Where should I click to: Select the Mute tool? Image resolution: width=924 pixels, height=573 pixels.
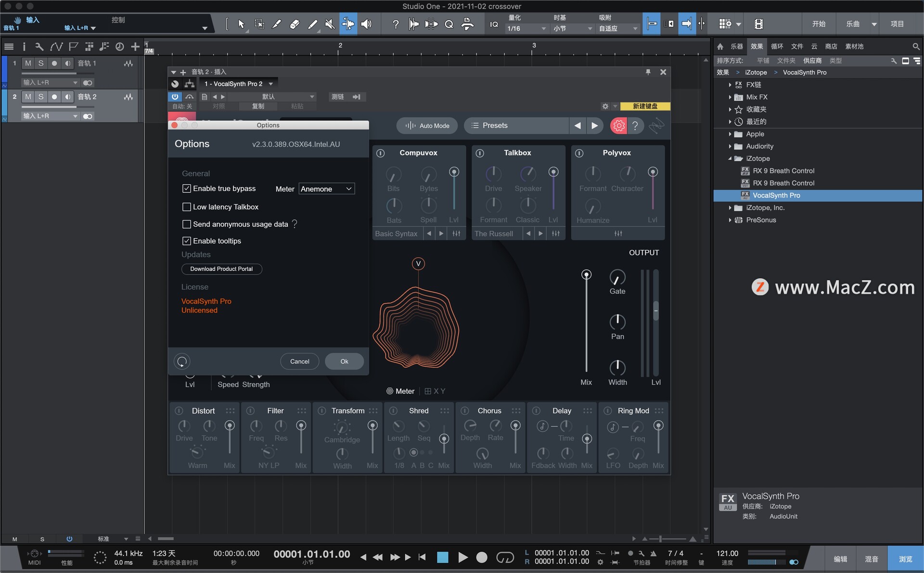coord(330,24)
